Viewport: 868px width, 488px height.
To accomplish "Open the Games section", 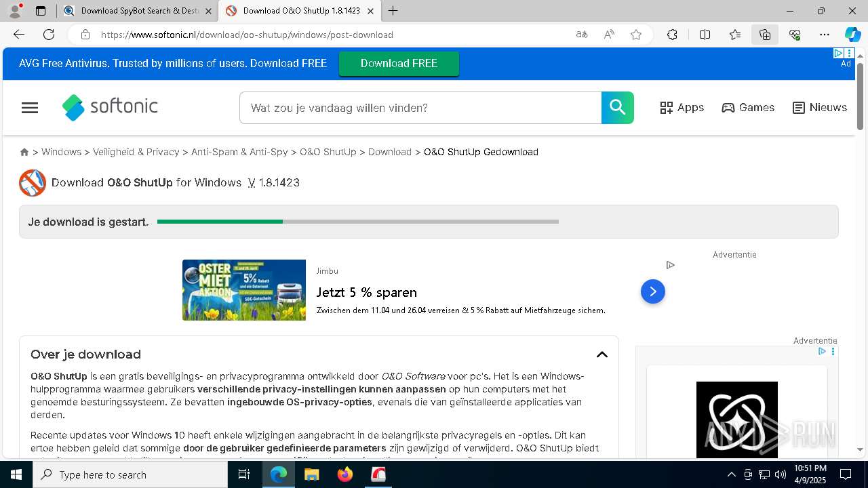I will click(748, 108).
